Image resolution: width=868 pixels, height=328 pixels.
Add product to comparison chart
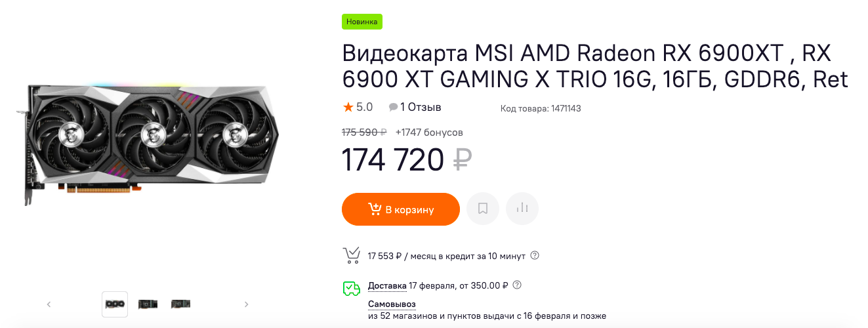pyautogui.click(x=522, y=209)
